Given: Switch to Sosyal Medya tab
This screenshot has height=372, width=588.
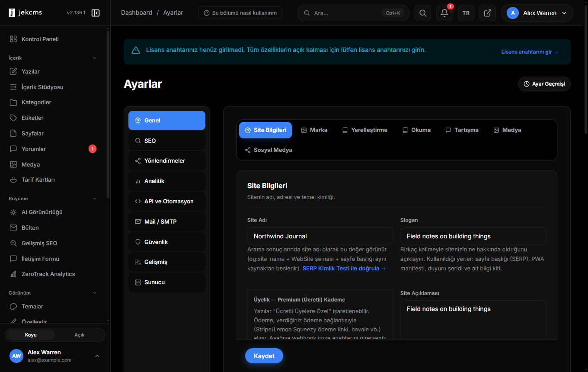Looking at the screenshot, I should point(268,150).
